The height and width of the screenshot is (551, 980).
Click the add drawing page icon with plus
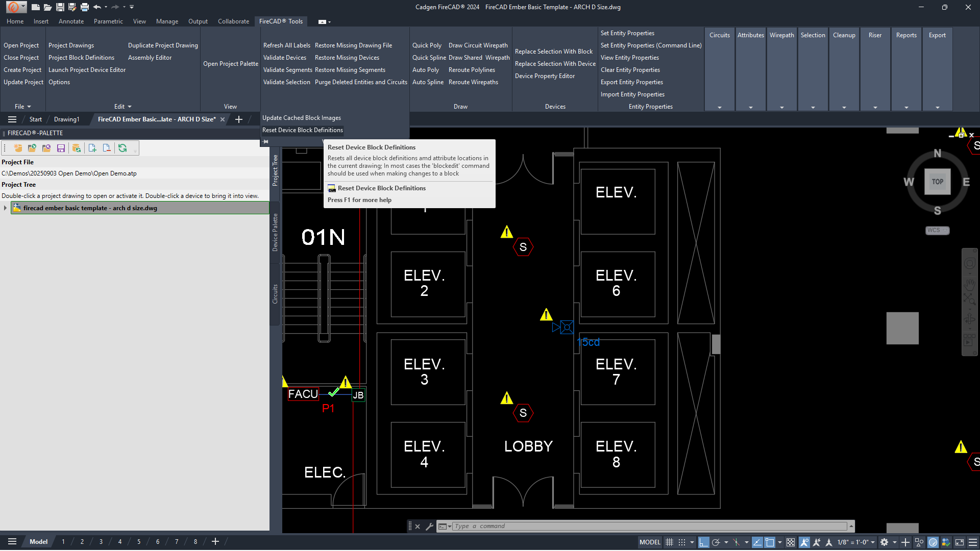tap(92, 148)
